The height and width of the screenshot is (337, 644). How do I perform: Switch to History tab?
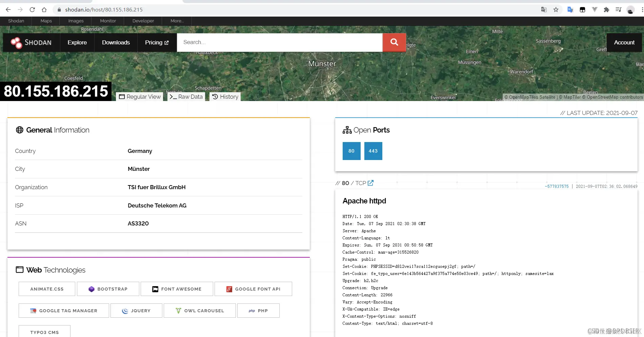click(x=225, y=97)
